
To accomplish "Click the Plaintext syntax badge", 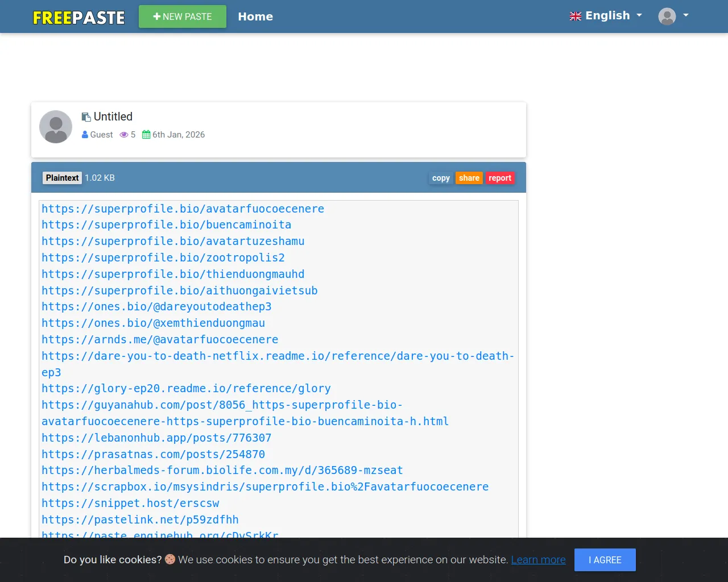I will coord(62,178).
